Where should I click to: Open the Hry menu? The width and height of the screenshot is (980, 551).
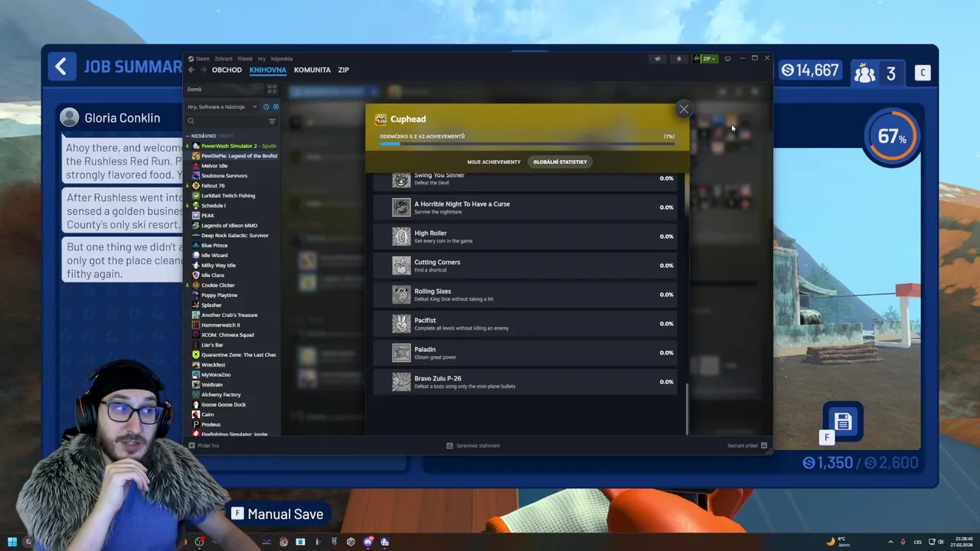point(262,59)
